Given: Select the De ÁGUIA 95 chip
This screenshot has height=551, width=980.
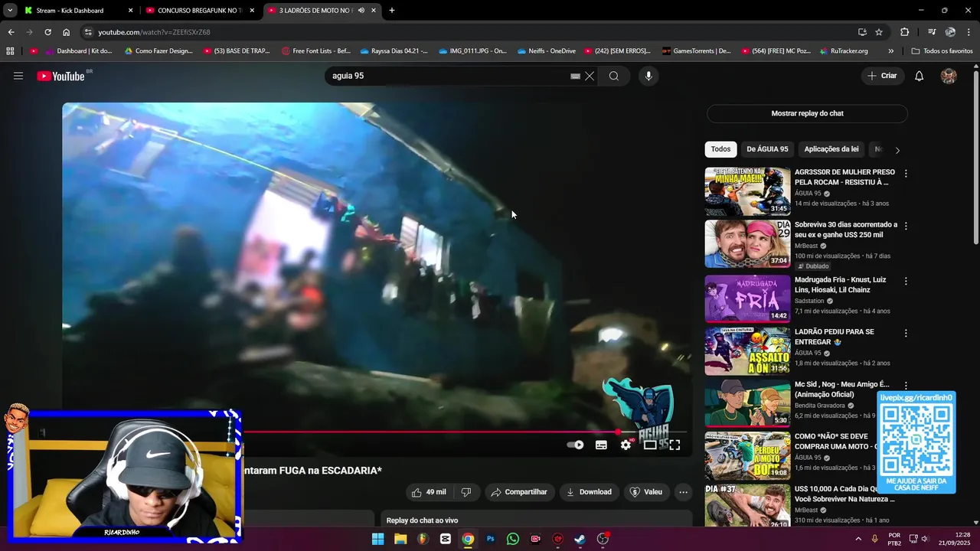Looking at the screenshot, I should pos(767,149).
